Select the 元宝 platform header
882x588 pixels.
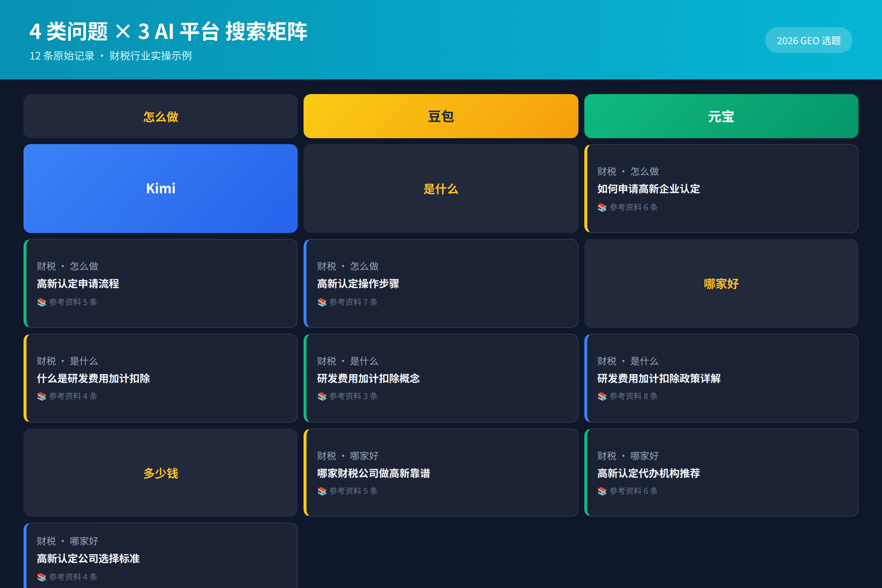[721, 116]
